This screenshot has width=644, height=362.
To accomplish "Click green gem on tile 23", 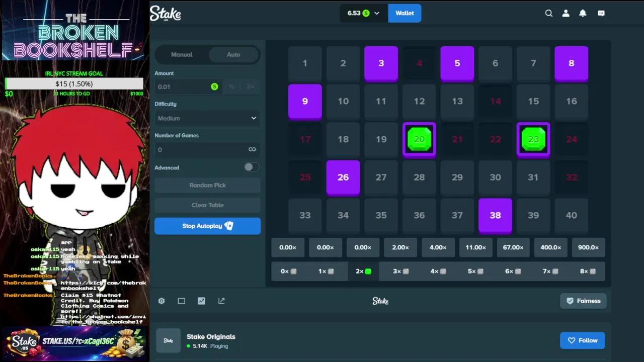I will click(533, 139).
